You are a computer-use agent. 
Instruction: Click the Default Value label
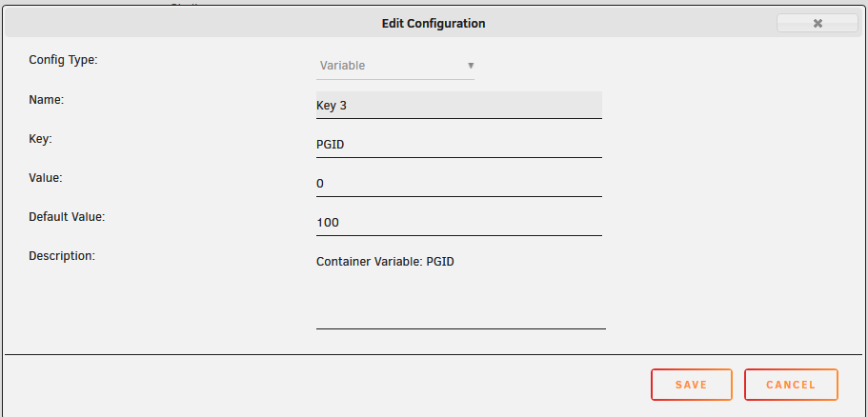click(x=67, y=217)
